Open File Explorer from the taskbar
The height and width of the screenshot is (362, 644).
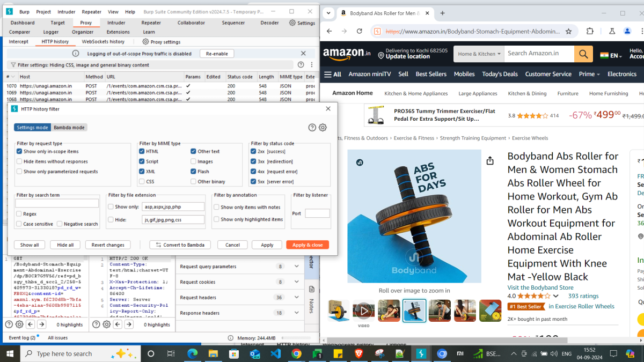213,354
